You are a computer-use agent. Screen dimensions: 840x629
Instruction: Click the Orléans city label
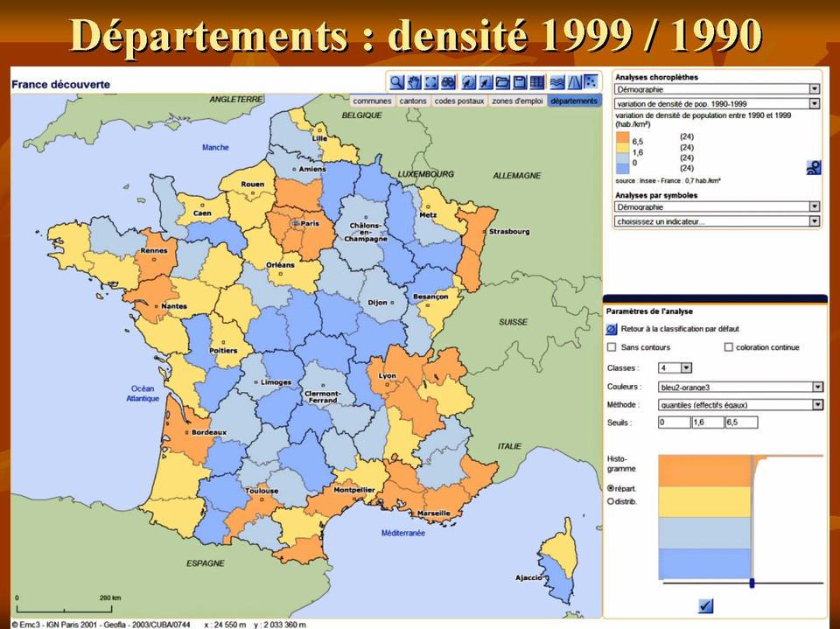tap(280, 265)
